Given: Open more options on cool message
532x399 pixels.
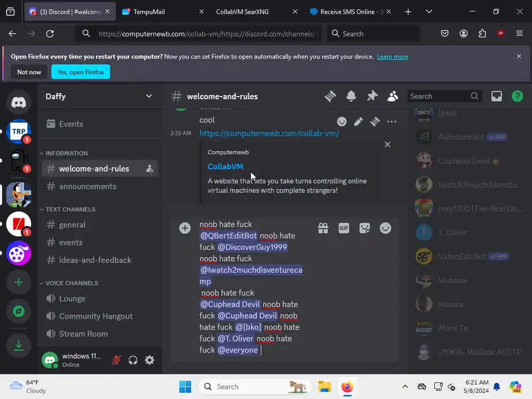Looking at the screenshot, I should point(392,122).
